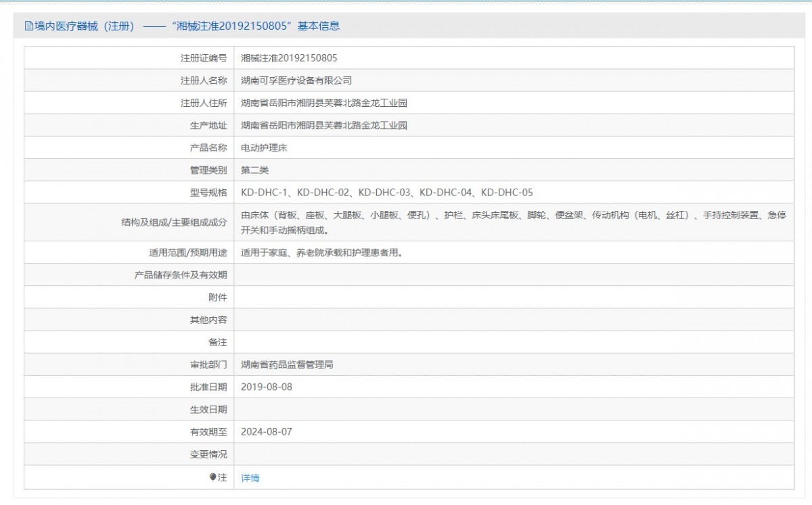Click the document icon beside 境内医疗器械 title
Viewport: 812px width, 505px height.
click(28, 26)
